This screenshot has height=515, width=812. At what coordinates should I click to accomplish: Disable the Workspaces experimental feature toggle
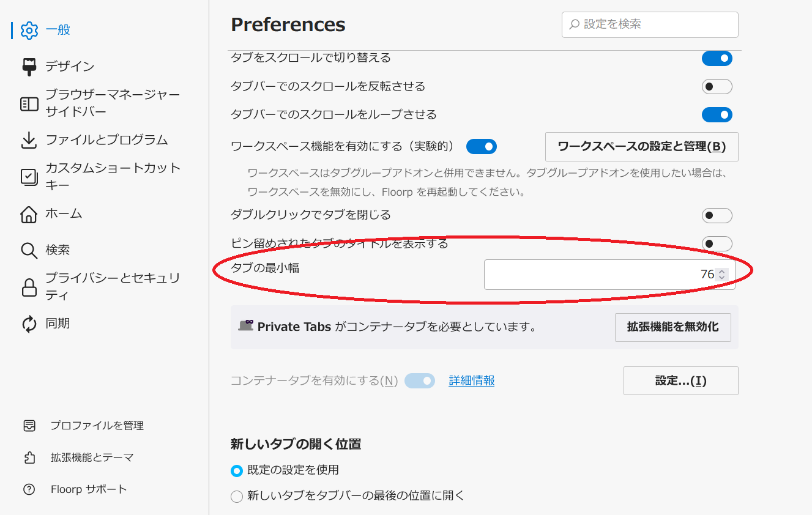[482, 147]
